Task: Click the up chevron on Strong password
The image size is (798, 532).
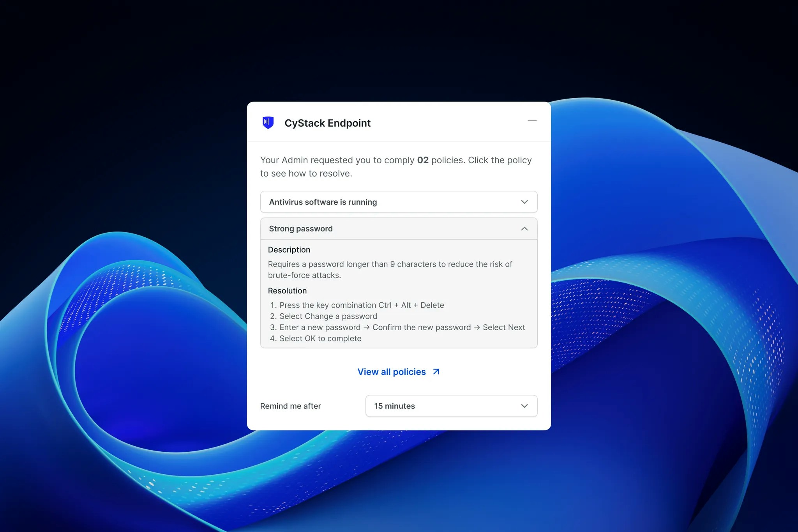Action: point(524,229)
